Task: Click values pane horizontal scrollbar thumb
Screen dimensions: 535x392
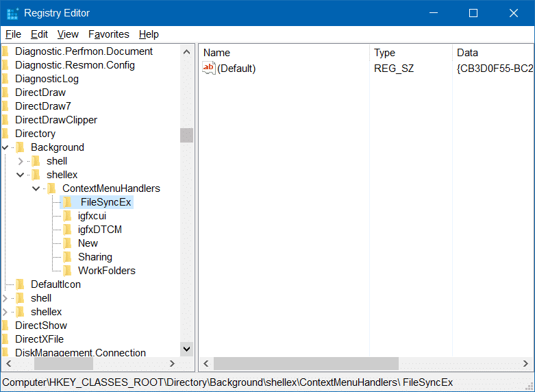Action: point(306,364)
